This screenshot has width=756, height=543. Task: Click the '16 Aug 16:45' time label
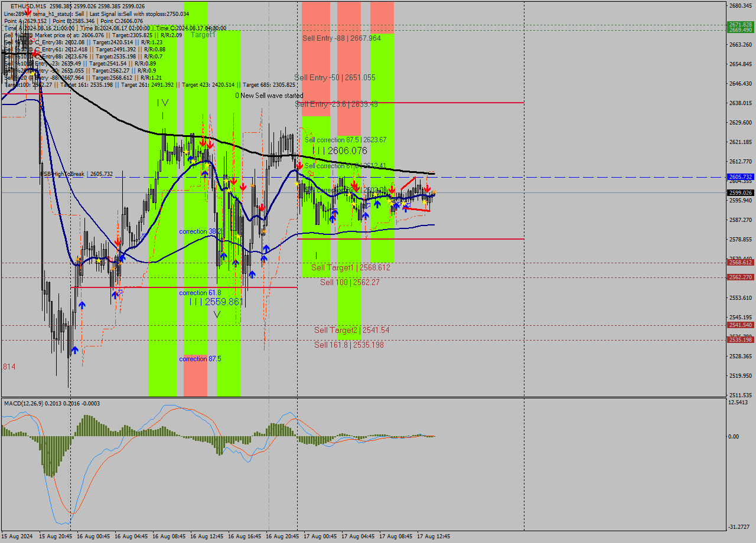pyautogui.click(x=245, y=537)
